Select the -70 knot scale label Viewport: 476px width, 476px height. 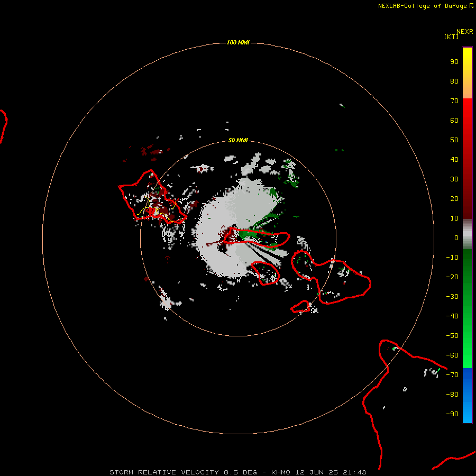coord(452,375)
